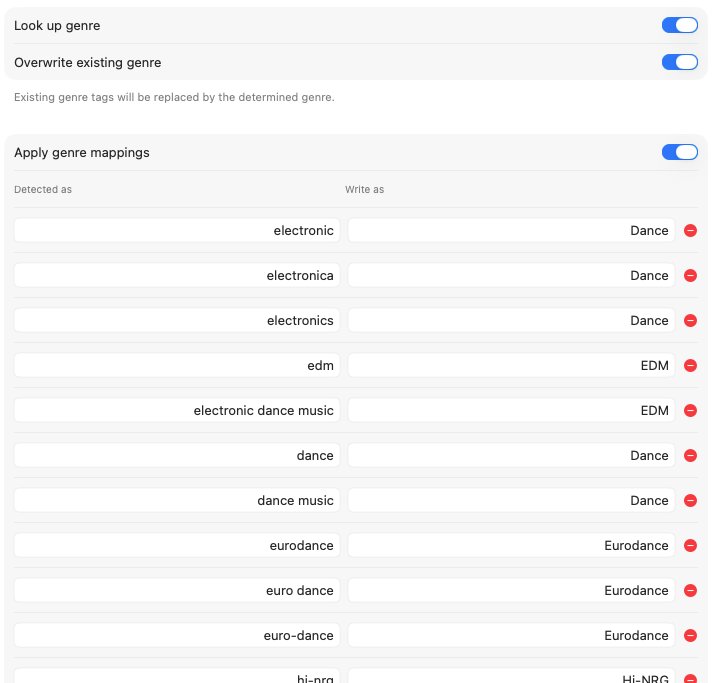Edit the 'edm' detected-as field
The width and height of the screenshot is (713, 683).
click(x=177, y=366)
